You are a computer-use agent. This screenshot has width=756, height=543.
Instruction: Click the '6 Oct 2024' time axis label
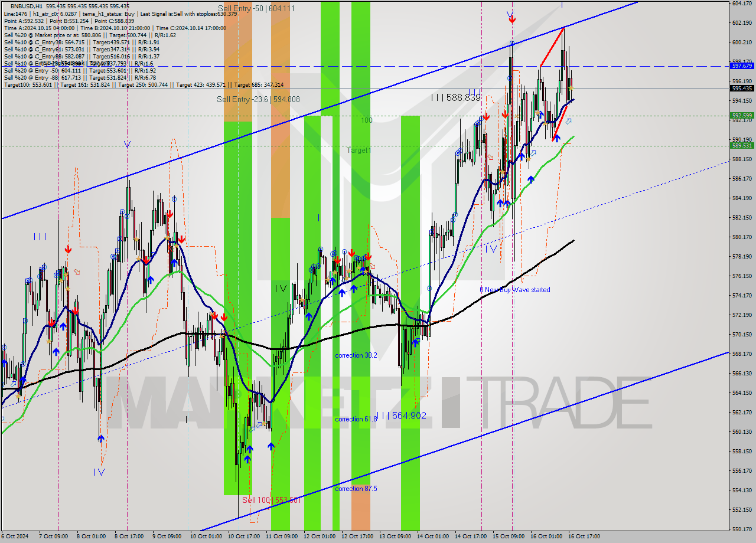[15, 537]
